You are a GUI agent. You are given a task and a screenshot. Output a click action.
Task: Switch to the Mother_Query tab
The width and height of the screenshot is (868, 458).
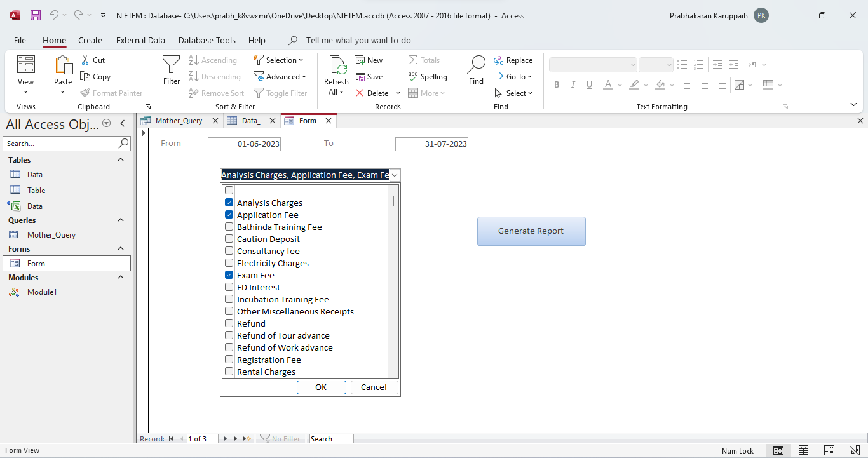click(180, 120)
